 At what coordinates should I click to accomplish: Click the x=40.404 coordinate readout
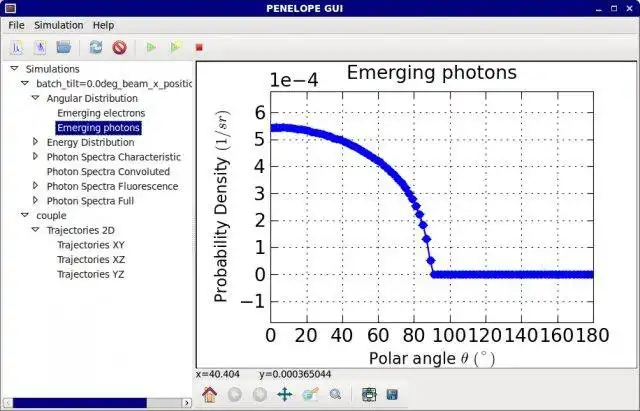[218, 374]
